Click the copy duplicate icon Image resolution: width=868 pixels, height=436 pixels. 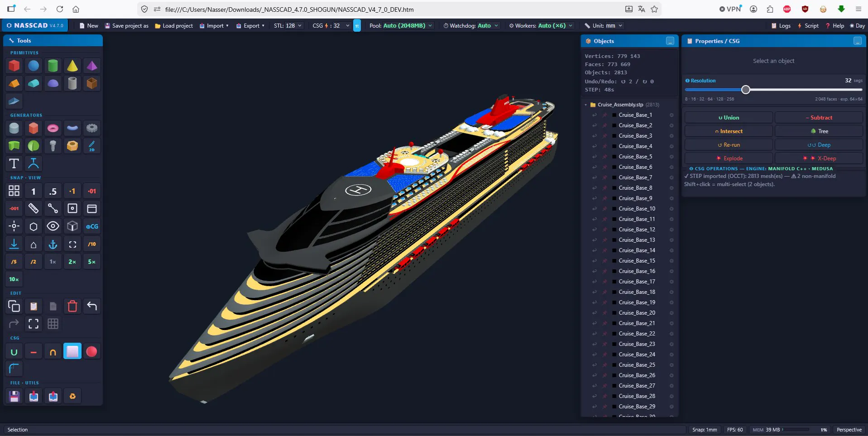pyautogui.click(x=14, y=306)
